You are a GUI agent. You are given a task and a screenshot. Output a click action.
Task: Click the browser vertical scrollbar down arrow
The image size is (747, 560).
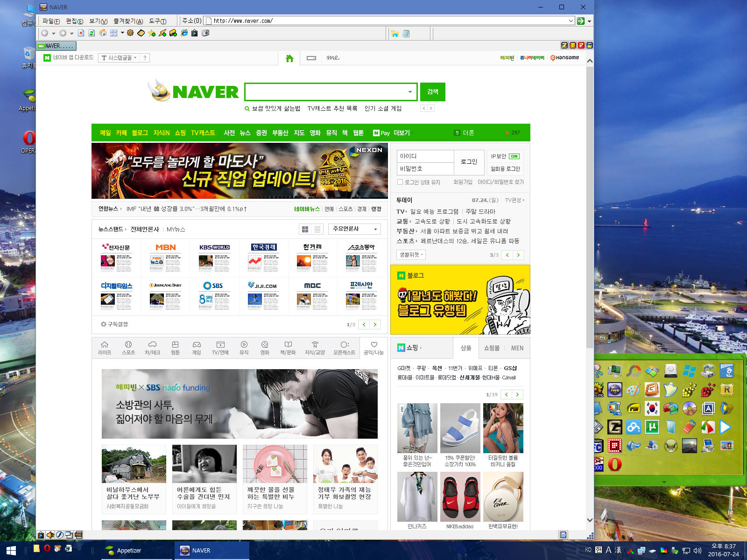click(x=590, y=520)
